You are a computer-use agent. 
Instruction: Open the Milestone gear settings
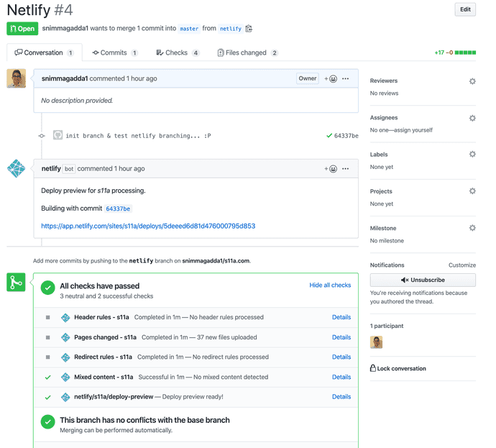(x=472, y=228)
